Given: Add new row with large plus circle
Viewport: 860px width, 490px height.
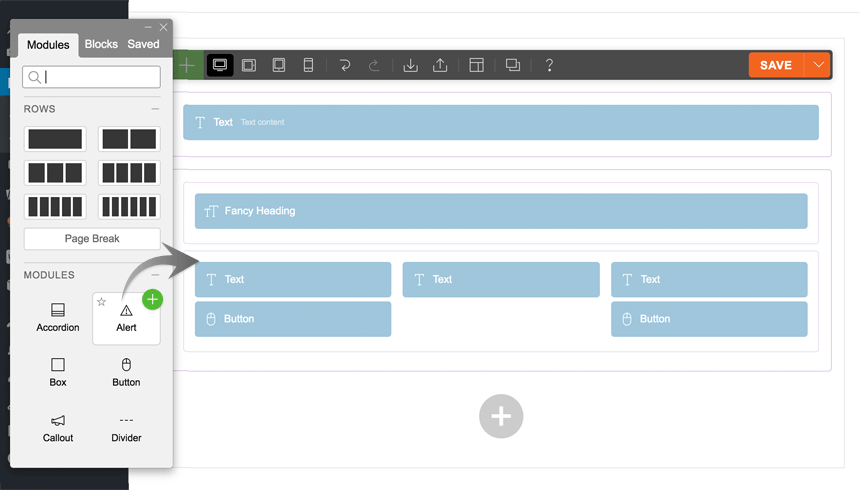Looking at the screenshot, I should pos(501,416).
